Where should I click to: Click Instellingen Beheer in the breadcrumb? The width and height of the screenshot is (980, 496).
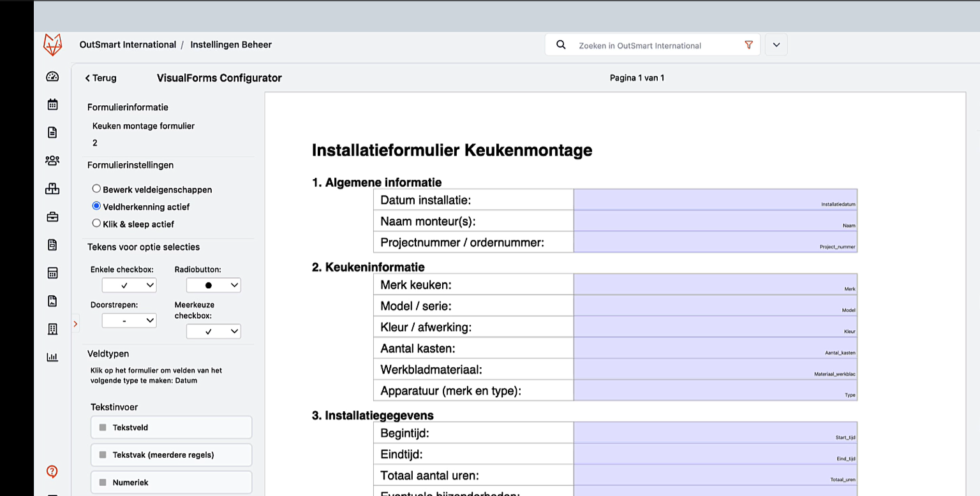click(x=231, y=45)
